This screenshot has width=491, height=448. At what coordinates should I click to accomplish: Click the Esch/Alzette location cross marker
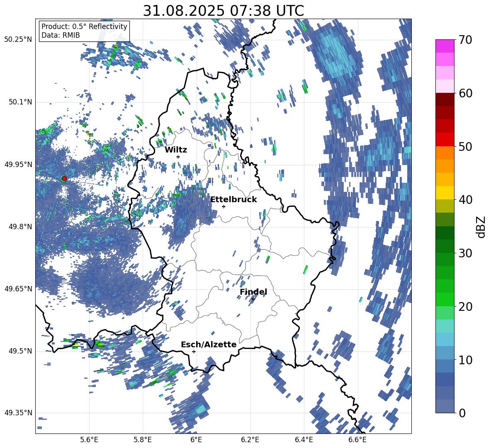pyautogui.click(x=194, y=351)
